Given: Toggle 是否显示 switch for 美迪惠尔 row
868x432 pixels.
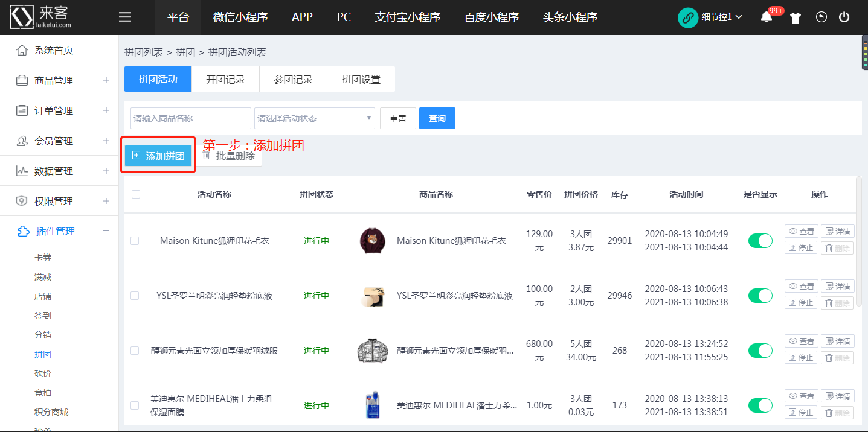Looking at the screenshot, I should coord(760,405).
